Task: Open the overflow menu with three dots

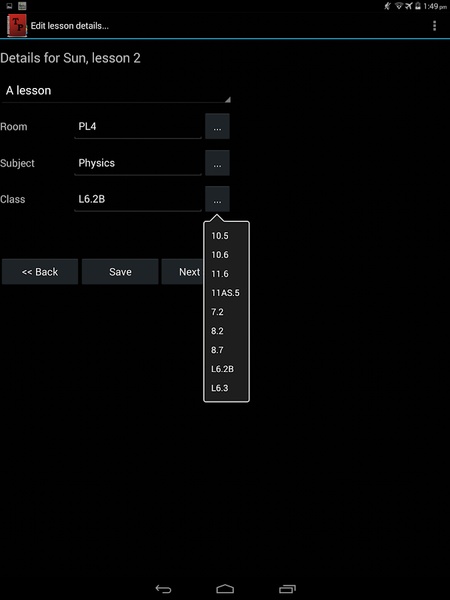Action: (x=434, y=26)
